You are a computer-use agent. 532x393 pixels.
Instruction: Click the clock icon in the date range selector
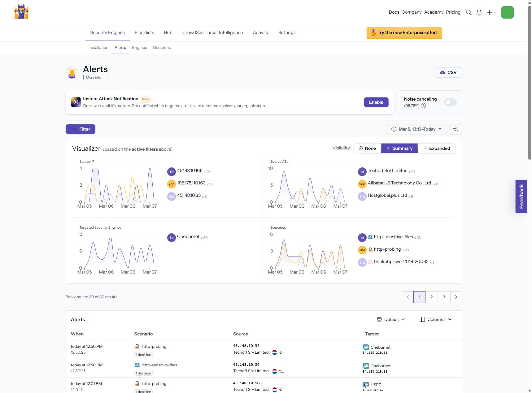pyautogui.click(x=394, y=129)
